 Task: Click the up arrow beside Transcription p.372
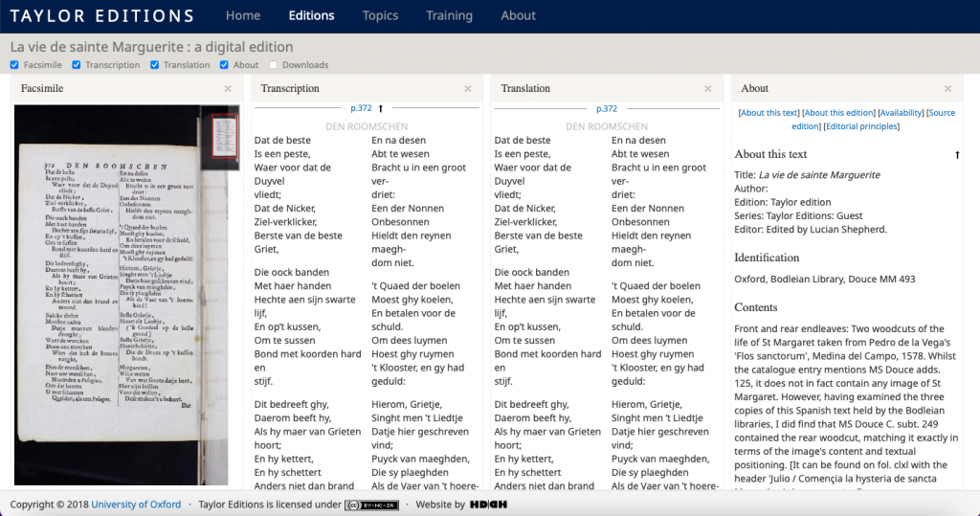pos(380,108)
